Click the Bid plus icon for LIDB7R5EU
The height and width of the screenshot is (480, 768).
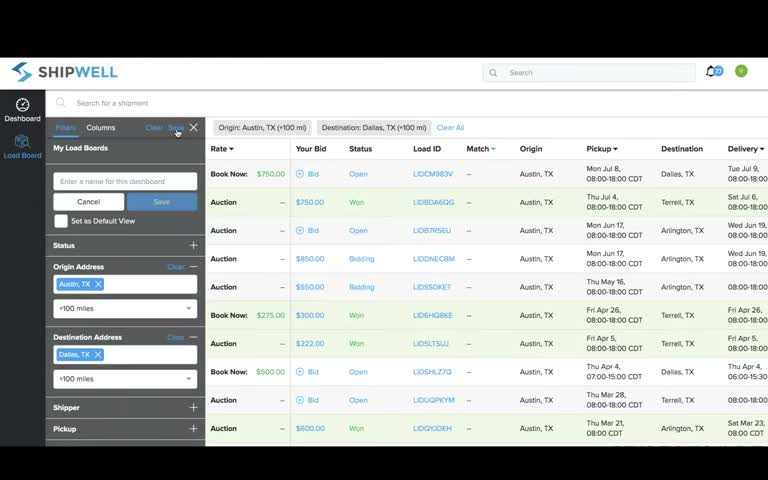pos(300,230)
